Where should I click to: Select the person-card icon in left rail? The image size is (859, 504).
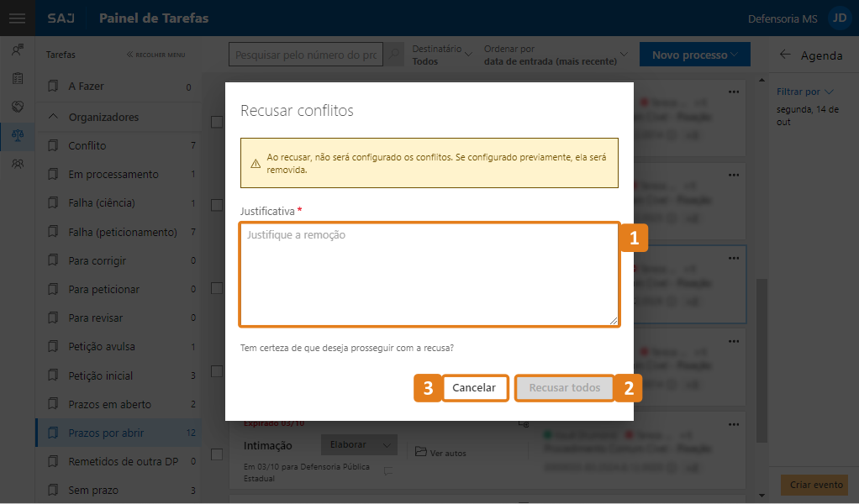[x=18, y=50]
